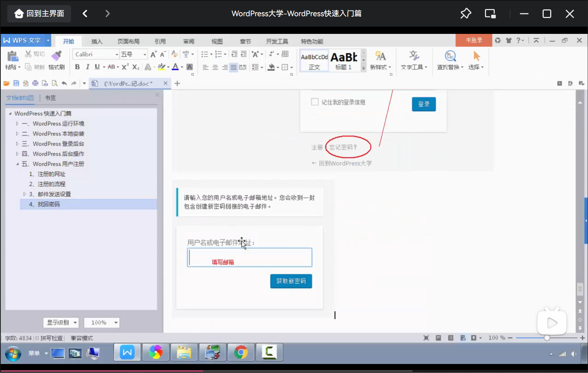Close the WordPr...记.doc document tab
588x373 pixels.
pyautogui.click(x=165, y=83)
